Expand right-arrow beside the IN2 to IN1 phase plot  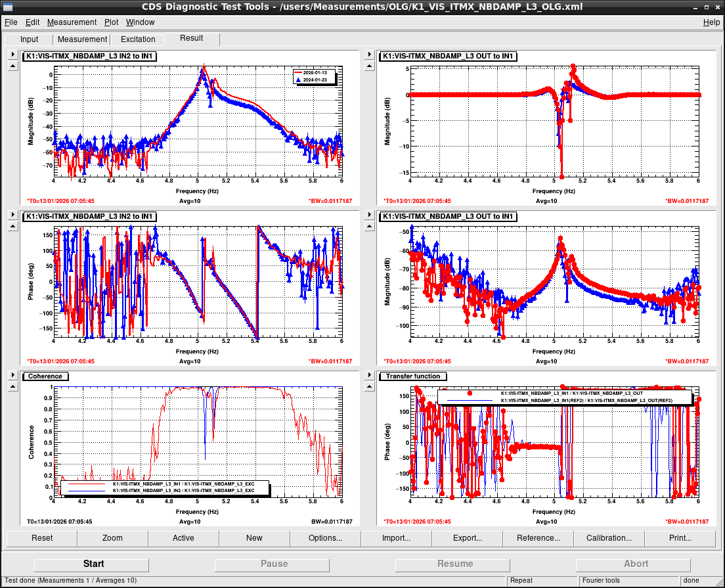click(x=12, y=215)
